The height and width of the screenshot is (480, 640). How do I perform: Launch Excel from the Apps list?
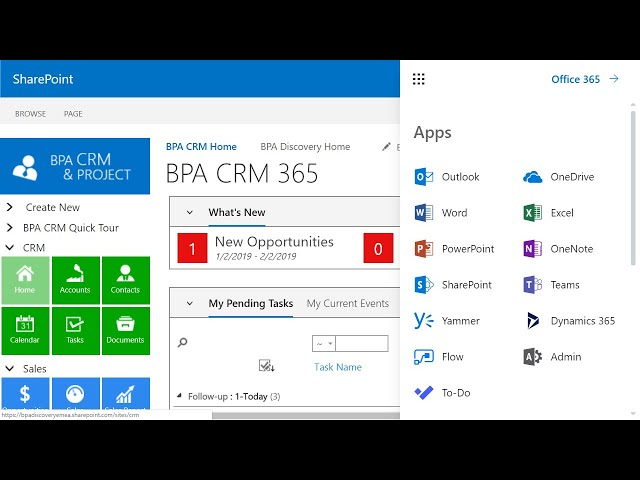(548, 213)
